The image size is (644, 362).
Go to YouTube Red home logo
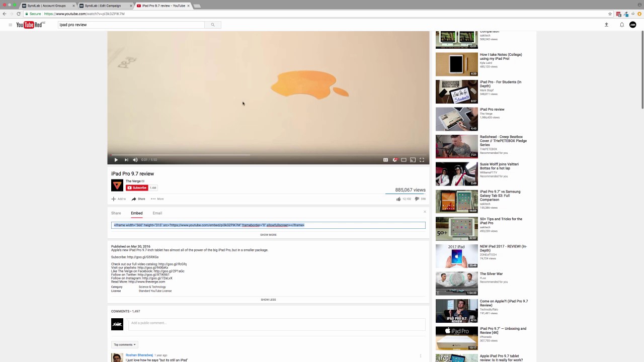(x=31, y=25)
